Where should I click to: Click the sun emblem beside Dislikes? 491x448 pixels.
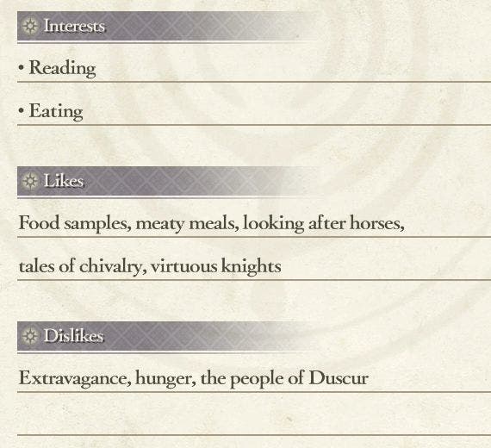pos(30,335)
